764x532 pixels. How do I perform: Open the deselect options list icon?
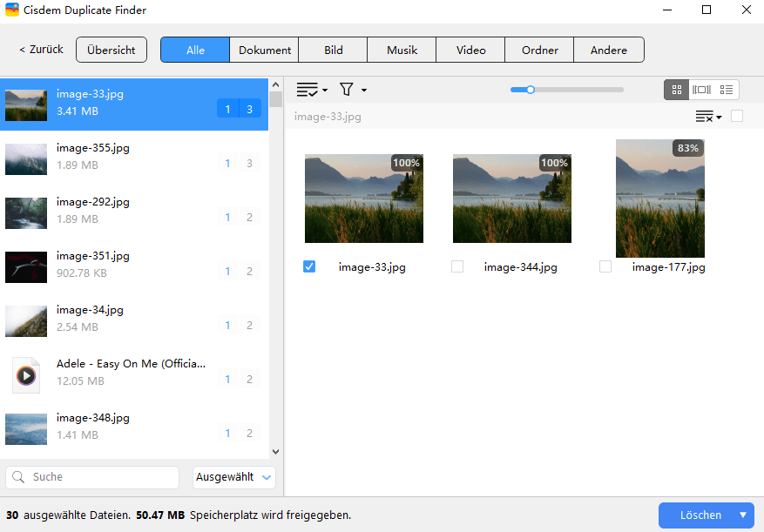pos(708,117)
